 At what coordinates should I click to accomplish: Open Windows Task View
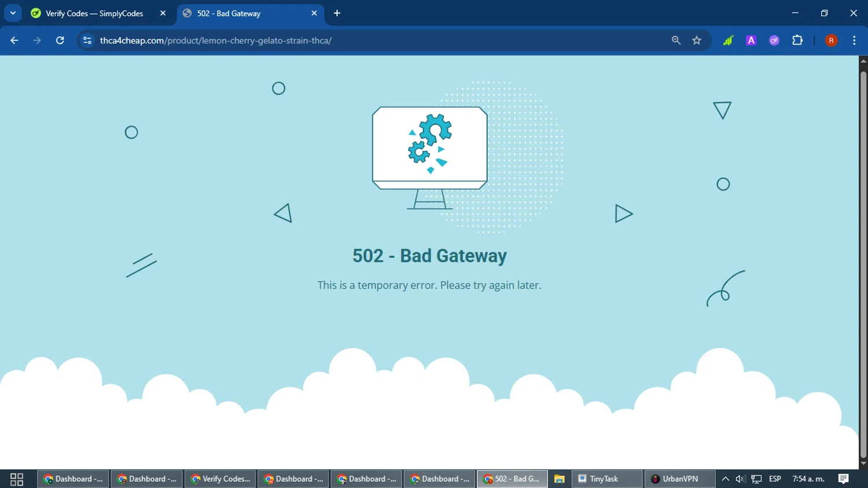[17, 479]
